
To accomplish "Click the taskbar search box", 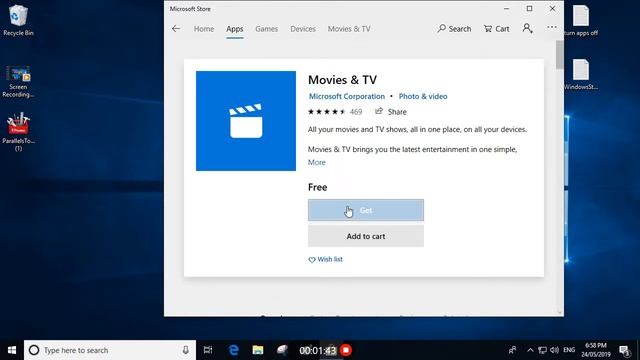I will pyautogui.click(x=110, y=350).
